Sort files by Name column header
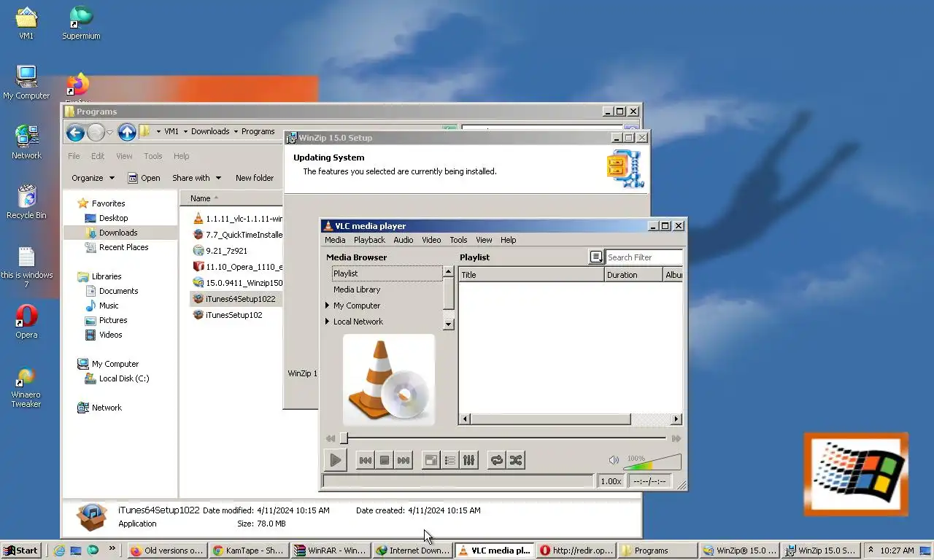Image resolution: width=934 pixels, height=560 pixels. tap(232, 198)
